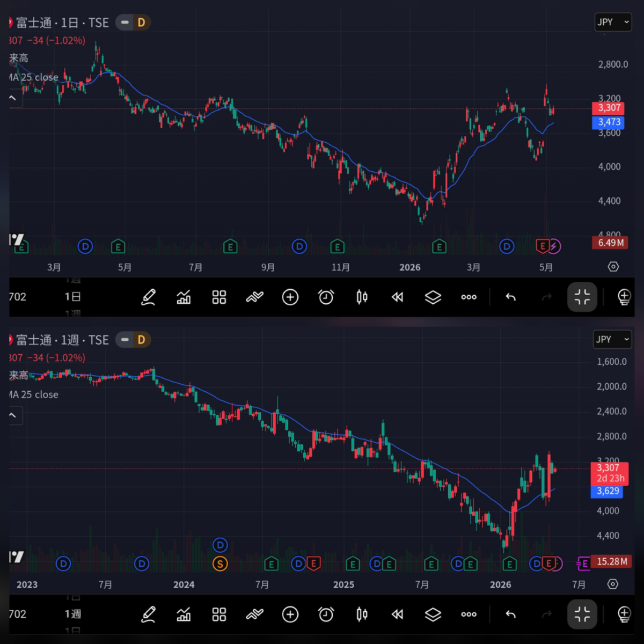
Task: Click the red 6.49M volume label
Action: click(611, 243)
